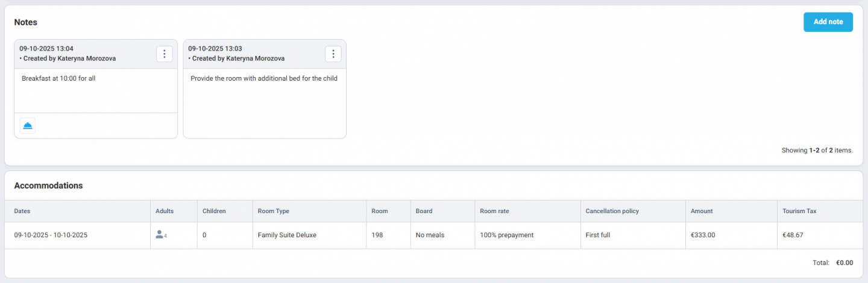This screenshot has width=868, height=283.
Task: Click the €333.00 amount cell
Action: pos(703,235)
